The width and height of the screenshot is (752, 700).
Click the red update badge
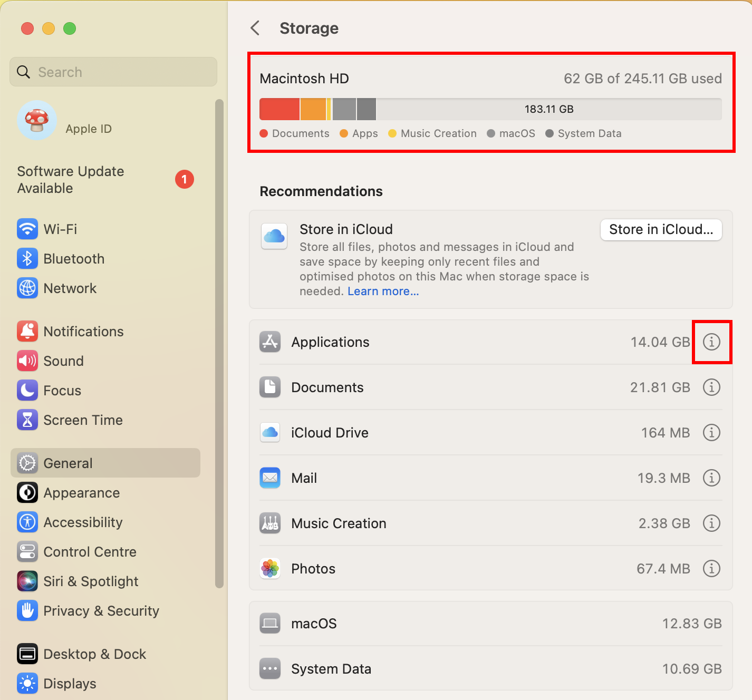[185, 180]
